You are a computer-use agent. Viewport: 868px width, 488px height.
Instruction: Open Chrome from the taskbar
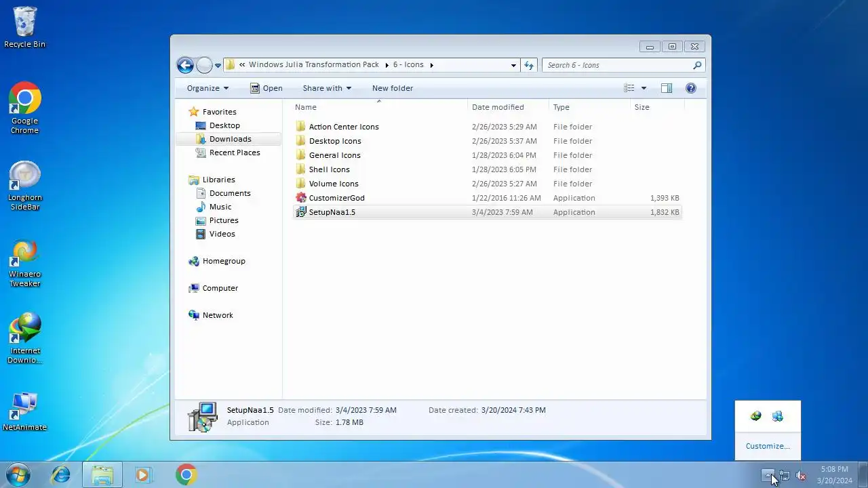coord(186,475)
